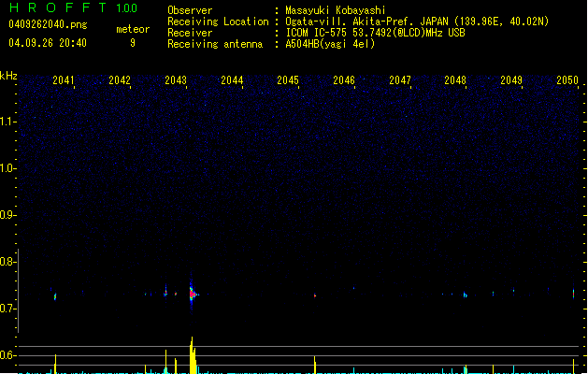The height and width of the screenshot is (374, 588).
Task: Click the observer name Masayuki Kobayashi
Action: click(336, 10)
